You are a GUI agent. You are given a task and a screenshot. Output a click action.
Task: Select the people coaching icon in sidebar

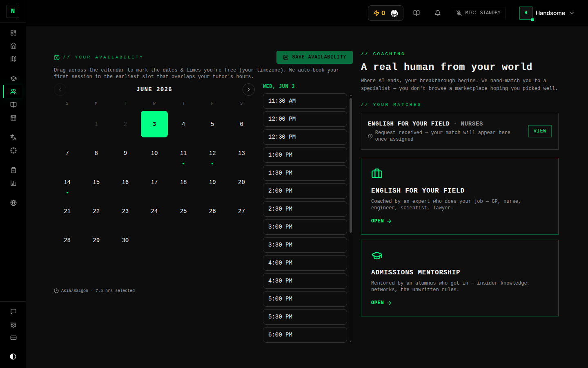tap(13, 92)
